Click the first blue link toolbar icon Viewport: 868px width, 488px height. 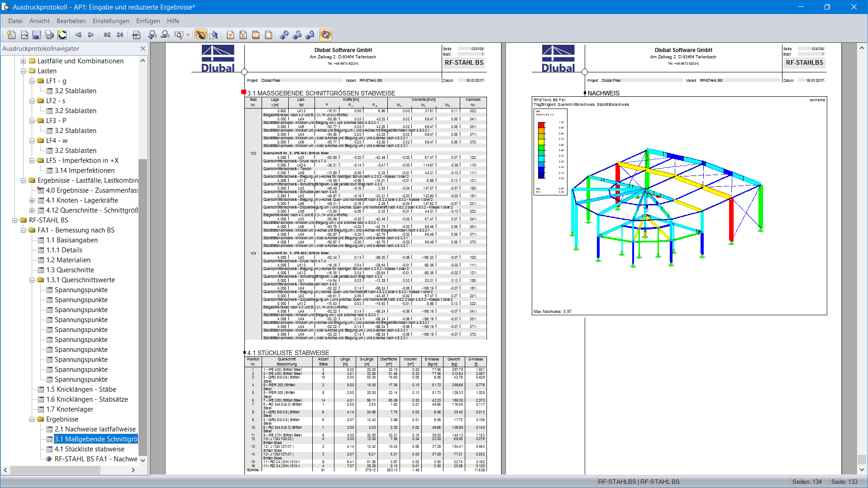[284, 35]
